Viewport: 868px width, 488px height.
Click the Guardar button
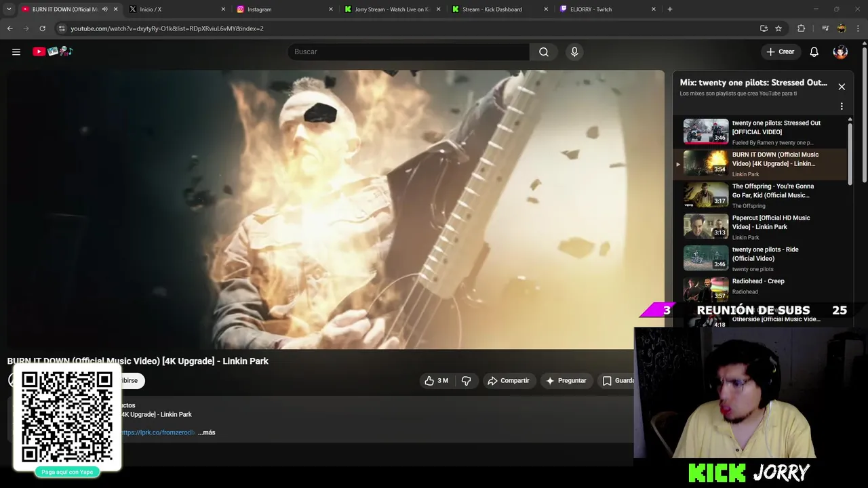point(617,381)
